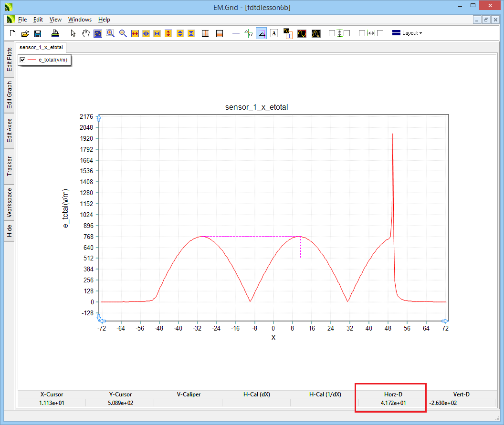
Task: Click the horizontal expand arrows icon
Action: pos(135,33)
